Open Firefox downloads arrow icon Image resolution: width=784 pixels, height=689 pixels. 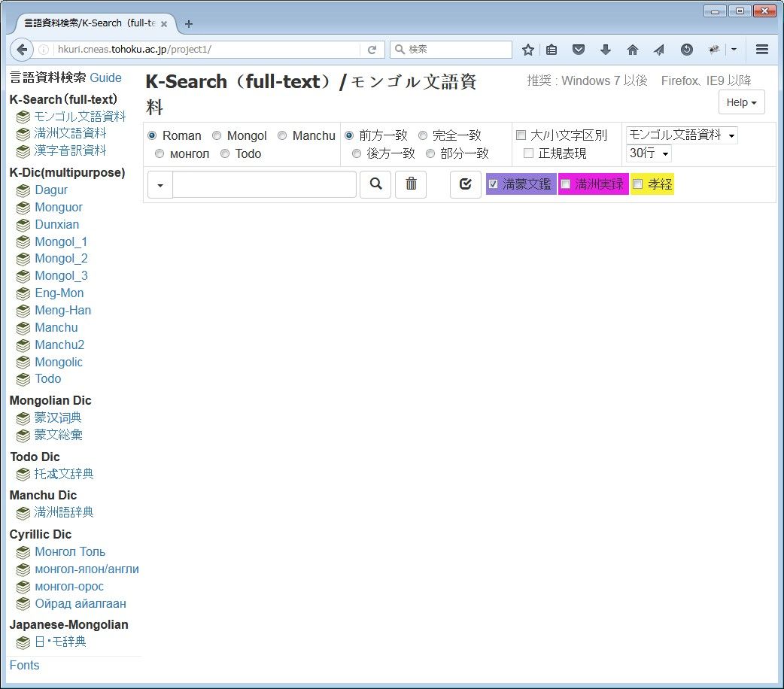[x=606, y=50]
